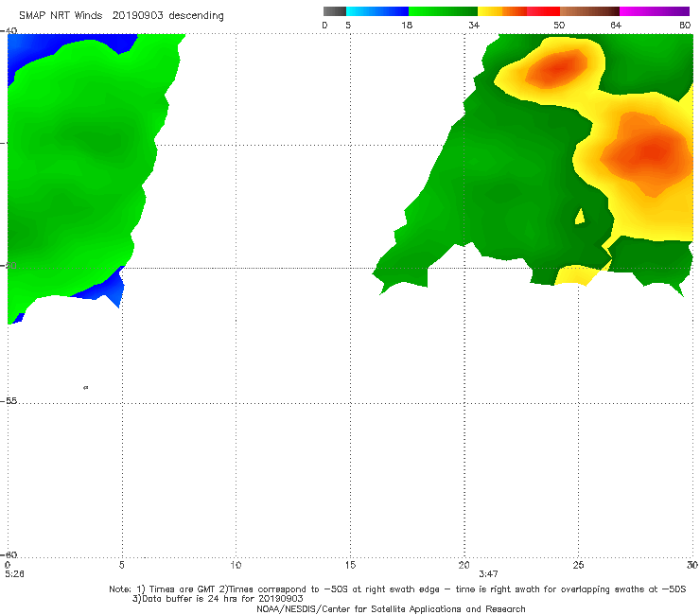Click the yellow patch at the swath bottom near 25E
The height and width of the screenshot is (615, 700).
(580, 274)
